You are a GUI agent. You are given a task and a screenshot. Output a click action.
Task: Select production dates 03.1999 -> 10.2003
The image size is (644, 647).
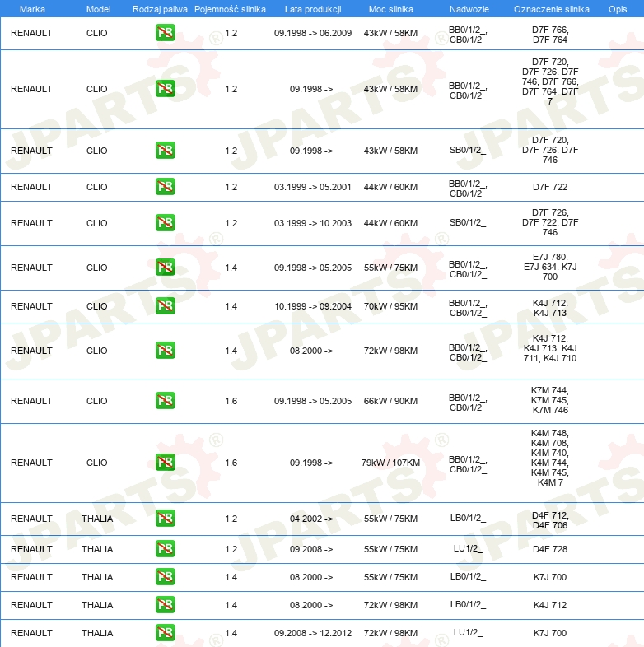(x=313, y=223)
